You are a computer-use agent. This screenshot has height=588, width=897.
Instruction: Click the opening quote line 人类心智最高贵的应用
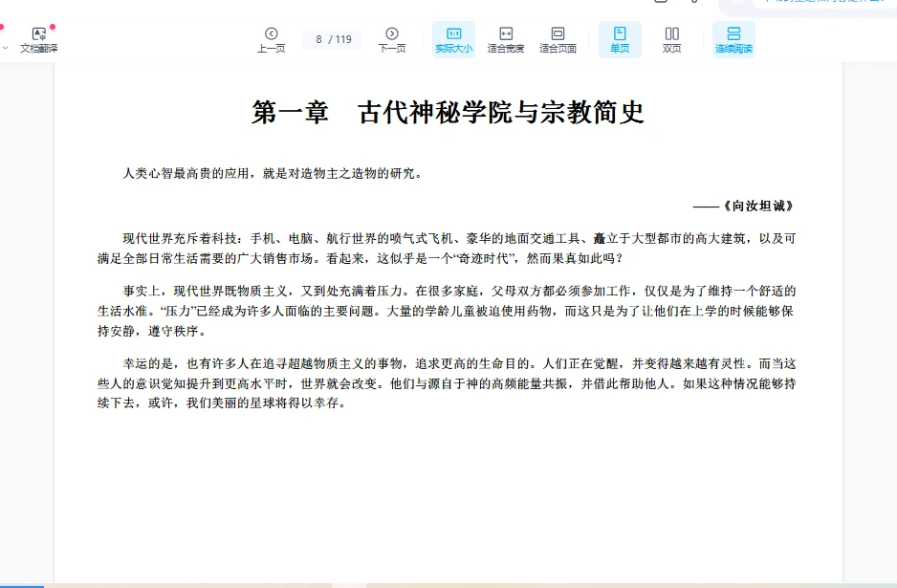[x=273, y=173]
